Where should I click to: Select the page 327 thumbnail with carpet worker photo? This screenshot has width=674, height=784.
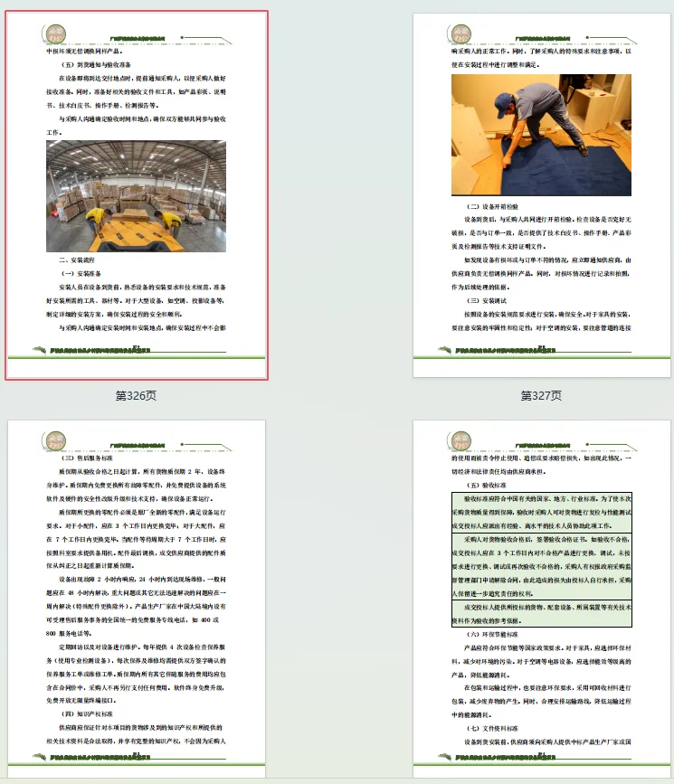click(x=541, y=195)
